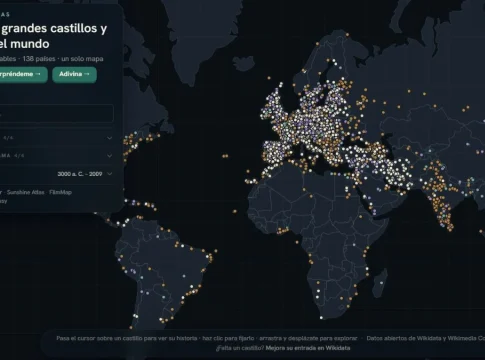
Task: Focus the search field in the panel
Action: point(56,113)
